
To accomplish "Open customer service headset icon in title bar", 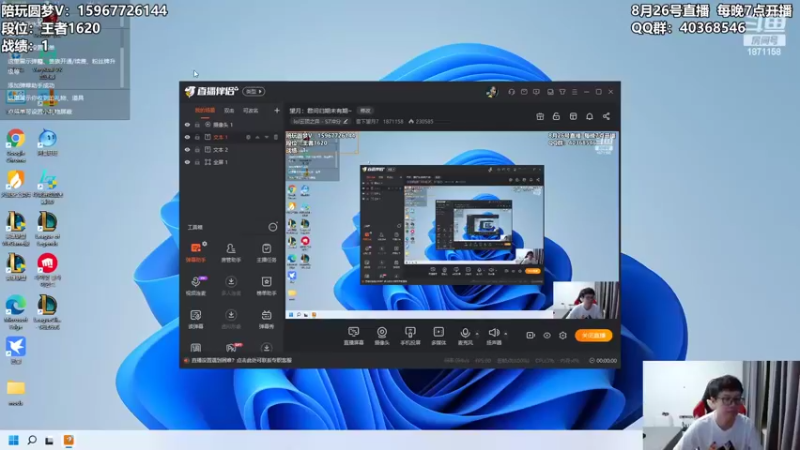I will [511, 92].
